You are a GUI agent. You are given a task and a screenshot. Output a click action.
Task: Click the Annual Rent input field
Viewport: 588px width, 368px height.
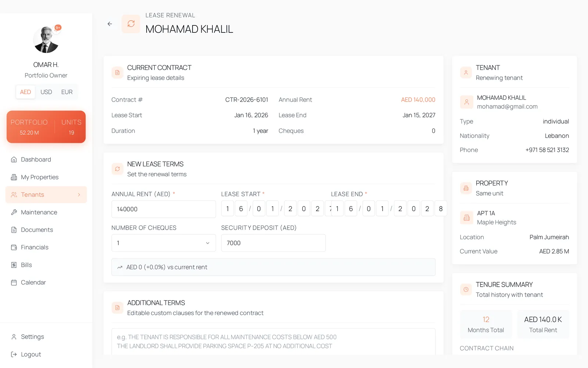point(164,209)
